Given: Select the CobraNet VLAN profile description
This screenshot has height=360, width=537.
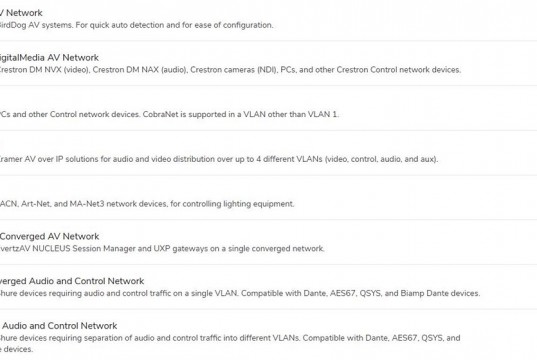Looking at the screenshot, I should (169, 114).
